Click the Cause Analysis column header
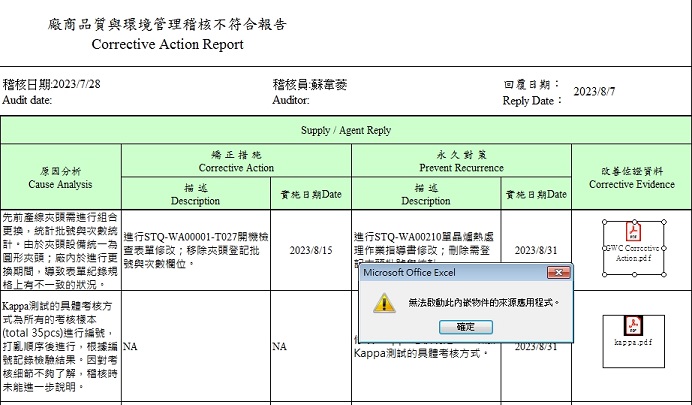Viewport: 692px width, 405px height. [60, 177]
